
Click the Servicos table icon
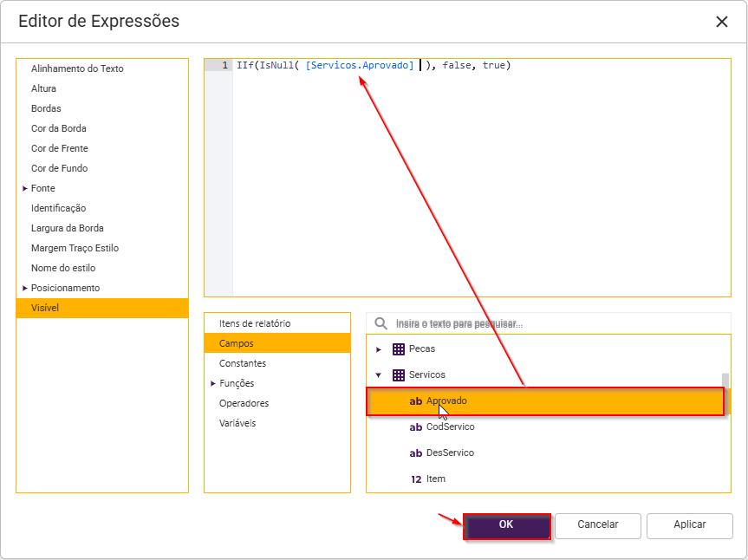[x=399, y=375]
